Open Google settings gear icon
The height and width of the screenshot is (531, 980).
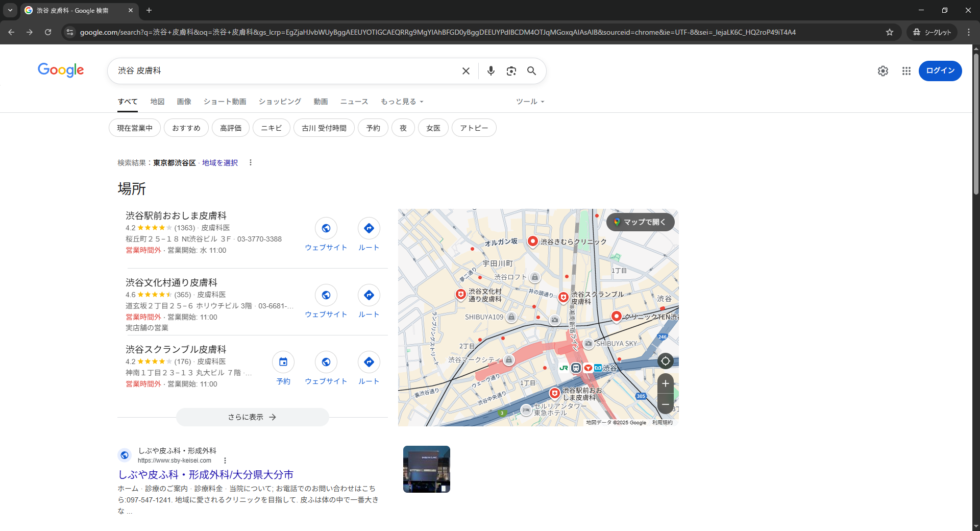(883, 71)
